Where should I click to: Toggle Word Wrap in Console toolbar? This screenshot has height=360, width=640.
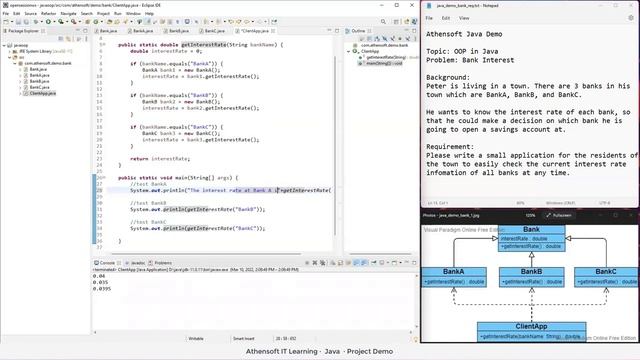(348, 263)
